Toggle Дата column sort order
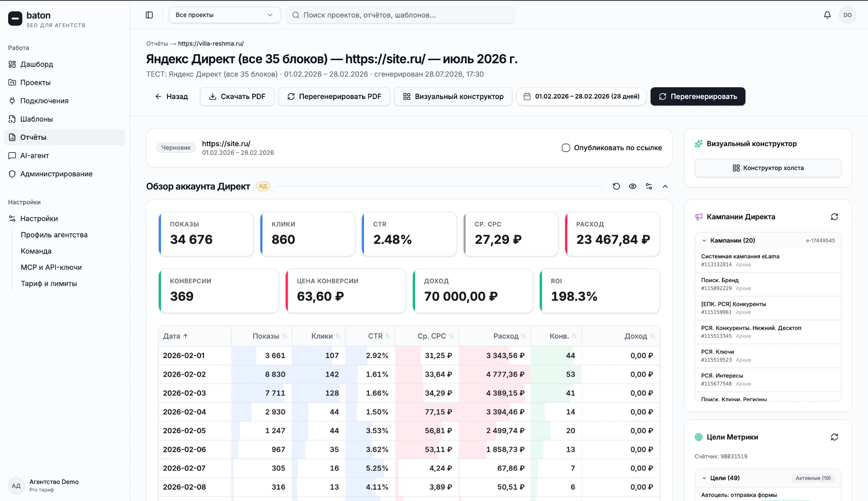The width and height of the screenshot is (868, 501). point(175,336)
